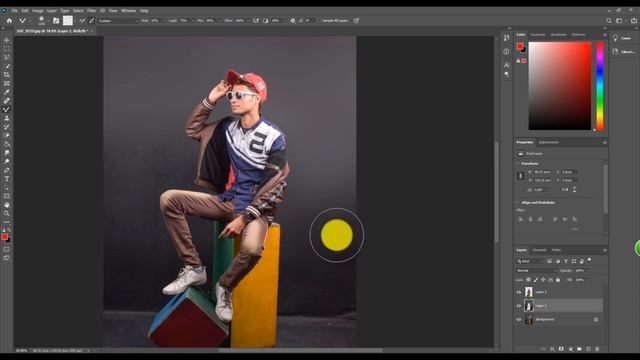Image resolution: width=640 pixels, height=360 pixels.
Task: Hide the selected middle layer's eye
Action: pyautogui.click(x=519, y=306)
